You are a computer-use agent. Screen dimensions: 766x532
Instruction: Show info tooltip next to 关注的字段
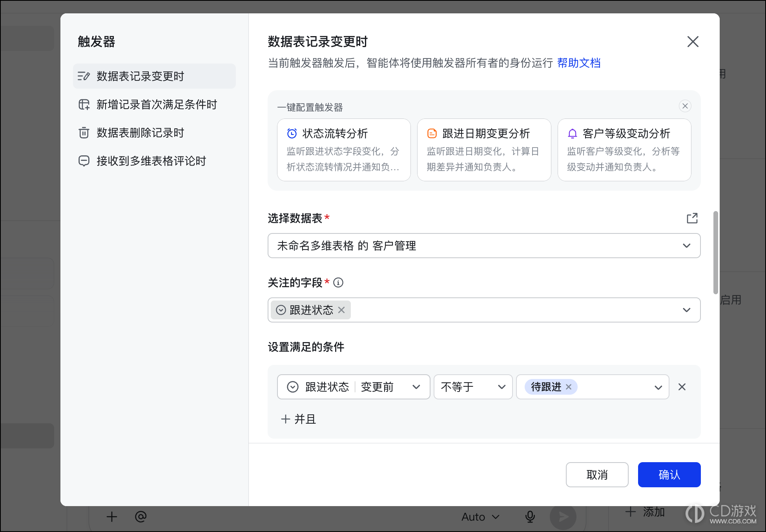[338, 282]
